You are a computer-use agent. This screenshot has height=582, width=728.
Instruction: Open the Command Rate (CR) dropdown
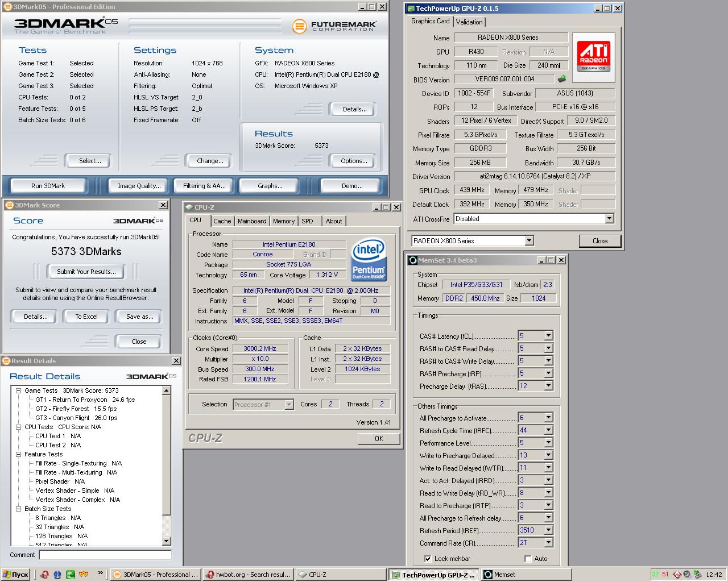click(548, 543)
